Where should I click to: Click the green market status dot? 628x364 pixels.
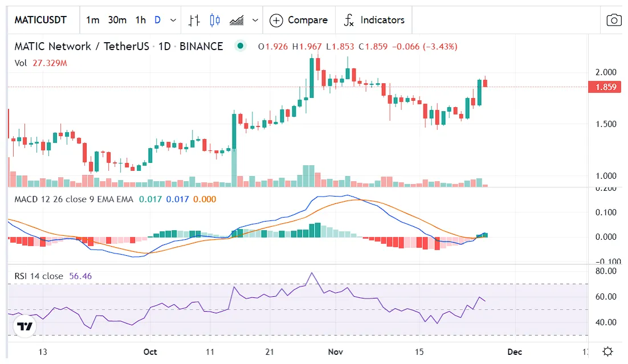coord(240,46)
